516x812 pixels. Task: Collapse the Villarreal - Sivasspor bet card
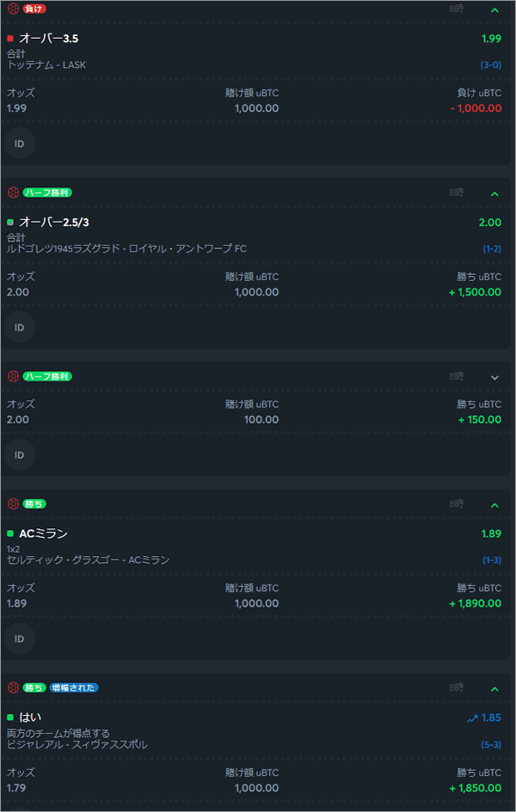pyautogui.click(x=494, y=689)
